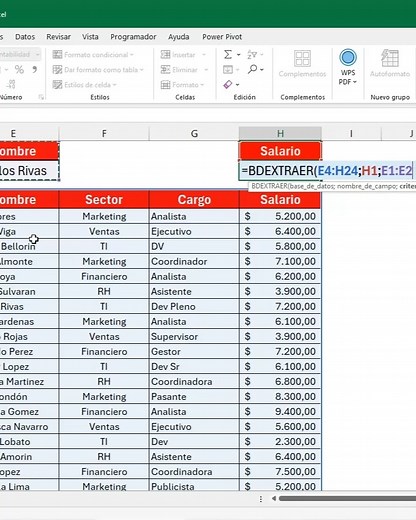
Task: Open the Revisar ribbon tab
Action: tap(58, 37)
